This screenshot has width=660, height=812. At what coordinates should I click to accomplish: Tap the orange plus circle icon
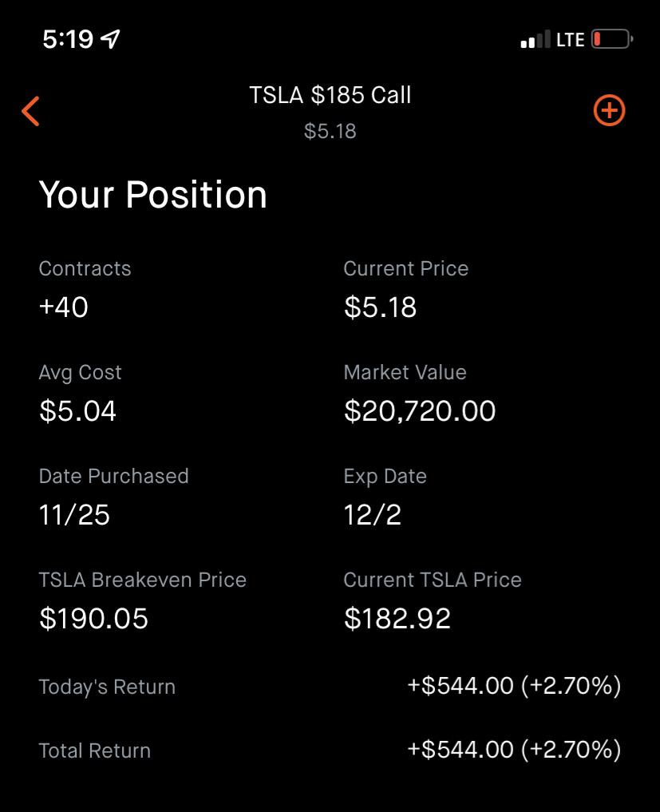pos(609,111)
